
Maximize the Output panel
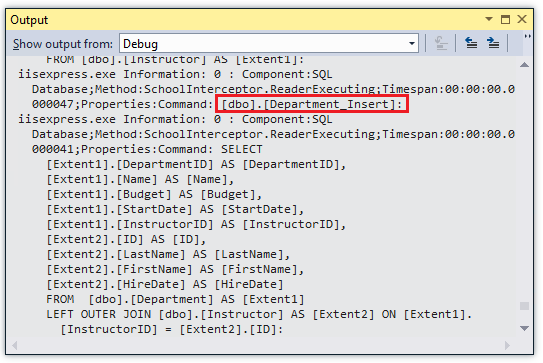click(506, 19)
